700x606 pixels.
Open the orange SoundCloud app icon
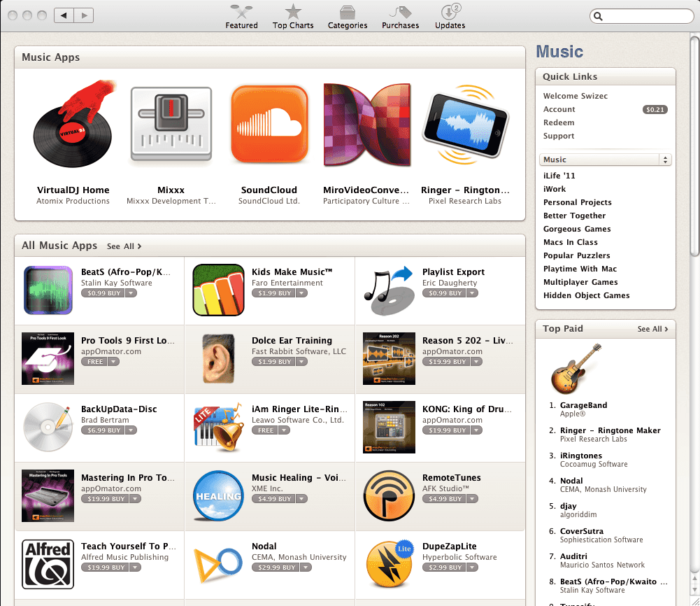[269, 124]
